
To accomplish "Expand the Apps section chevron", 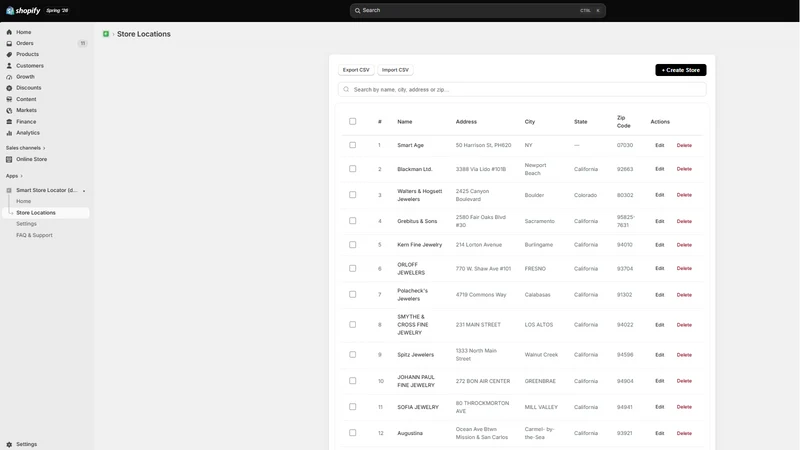I will pos(21,176).
